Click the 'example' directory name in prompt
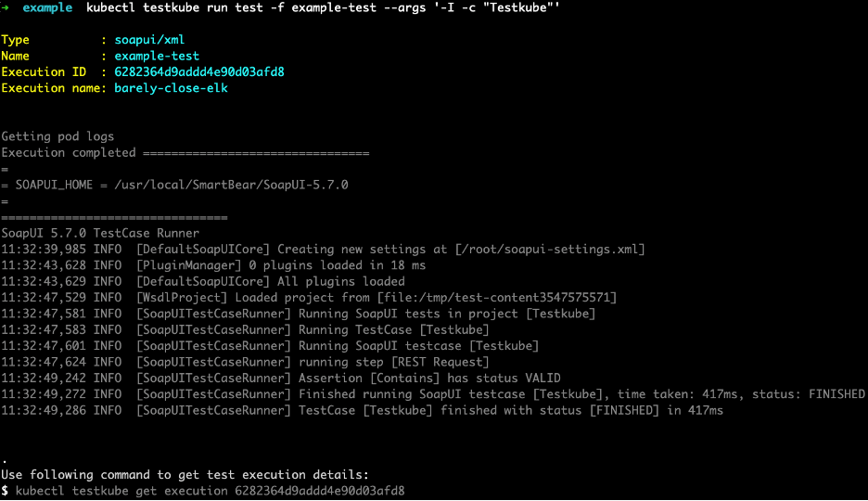868x501 pixels. pyautogui.click(x=47, y=7)
